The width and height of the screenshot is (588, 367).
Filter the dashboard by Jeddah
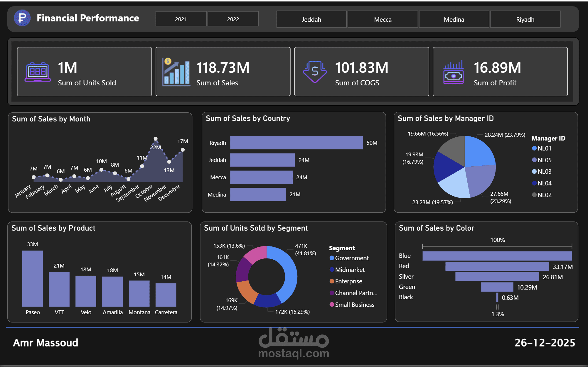click(311, 19)
